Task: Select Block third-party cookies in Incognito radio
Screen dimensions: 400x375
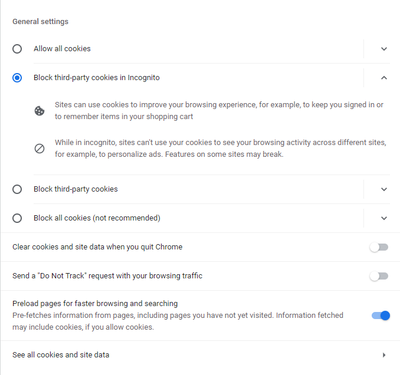Action: coord(17,78)
